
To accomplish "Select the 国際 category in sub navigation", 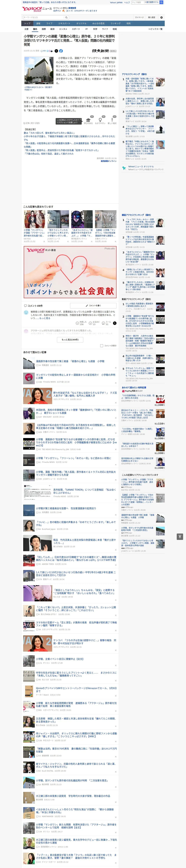I will point(44,29).
